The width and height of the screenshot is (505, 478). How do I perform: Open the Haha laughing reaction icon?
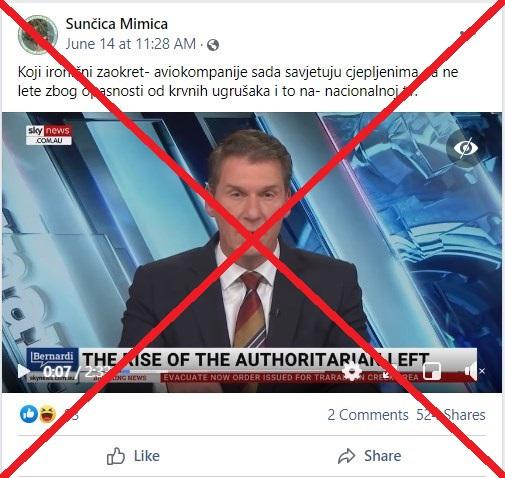[48, 414]
